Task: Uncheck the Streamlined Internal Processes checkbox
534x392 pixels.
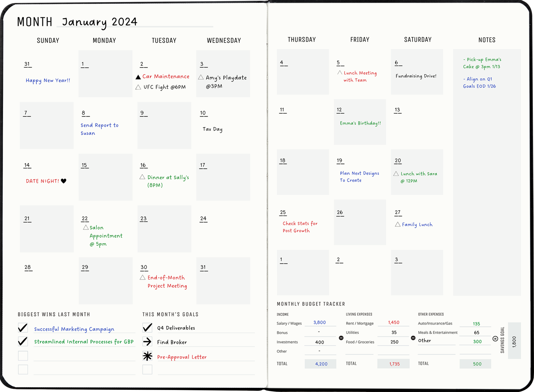Action: click(x=23, y=341)
